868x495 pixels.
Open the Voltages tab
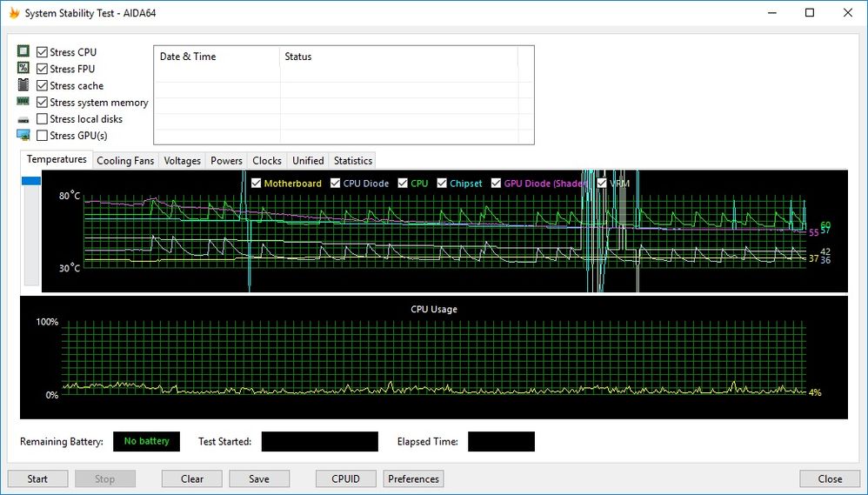click(x=182, y=161)
